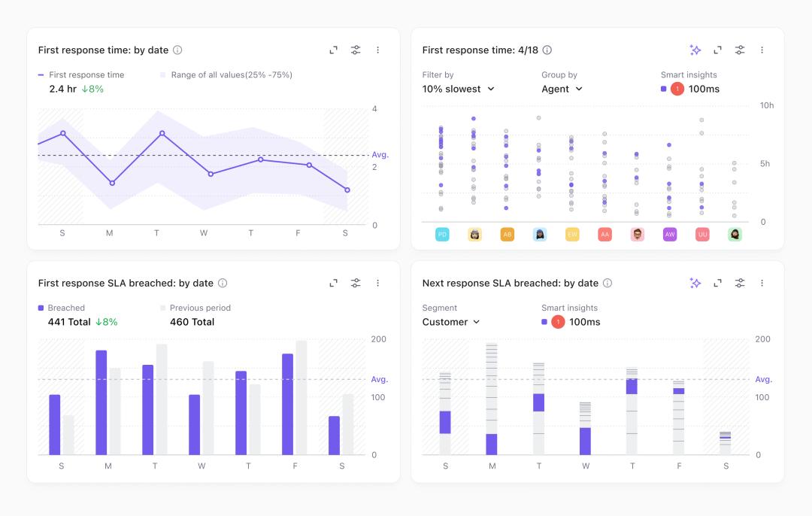Open the kebab menu on First response time: by date
This screenshot has height=516, width=812.
click(378, 49)
